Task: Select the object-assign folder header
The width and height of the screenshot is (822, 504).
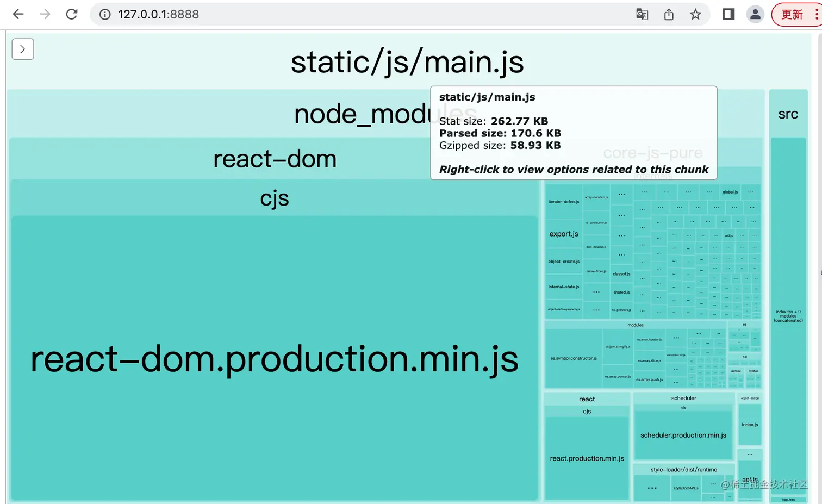Action: click(750, 398)
